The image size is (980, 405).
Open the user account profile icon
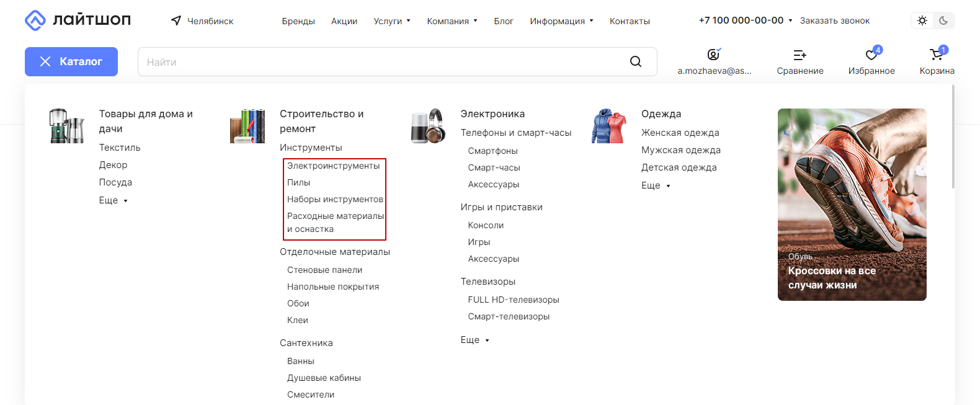[714, 55]
